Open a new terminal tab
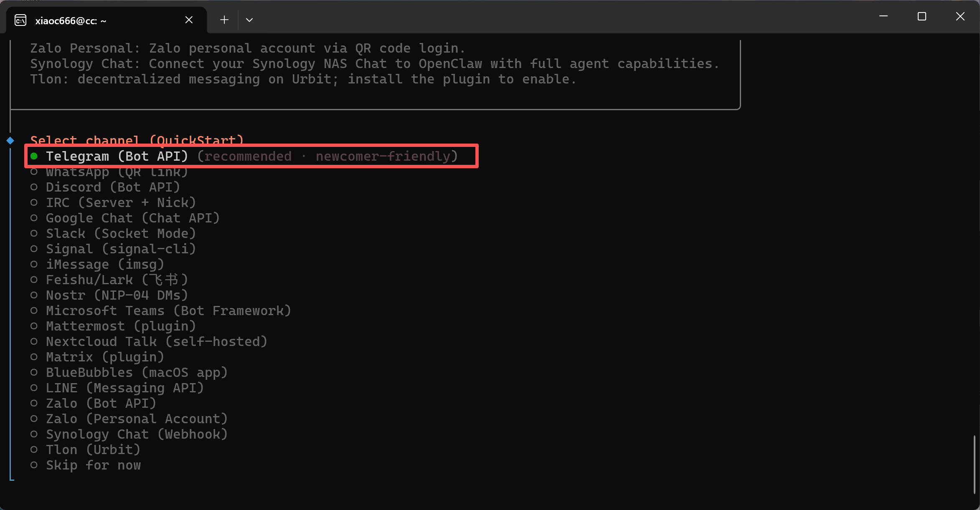Image resolution: width=980 pixels, height=510 pixels. (x=224, y=20)
